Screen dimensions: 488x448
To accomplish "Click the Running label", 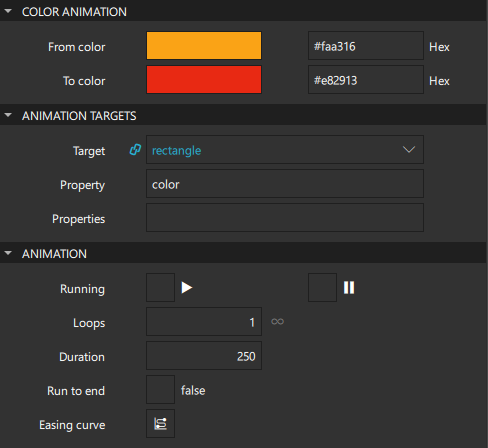I will tap(82, 289).
